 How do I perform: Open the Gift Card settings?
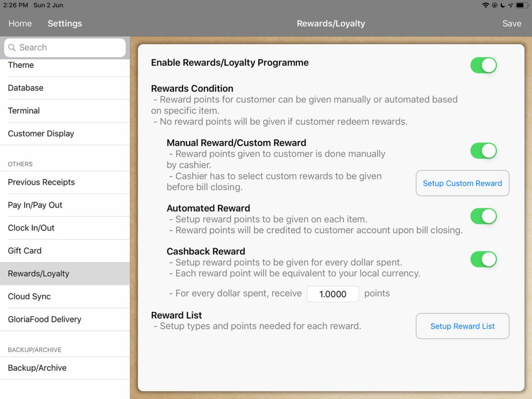[x=25, y=251]
